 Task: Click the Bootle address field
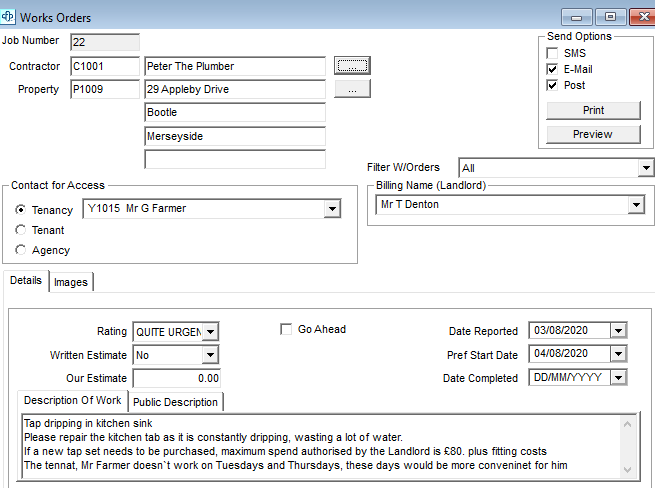pos(235,112)
